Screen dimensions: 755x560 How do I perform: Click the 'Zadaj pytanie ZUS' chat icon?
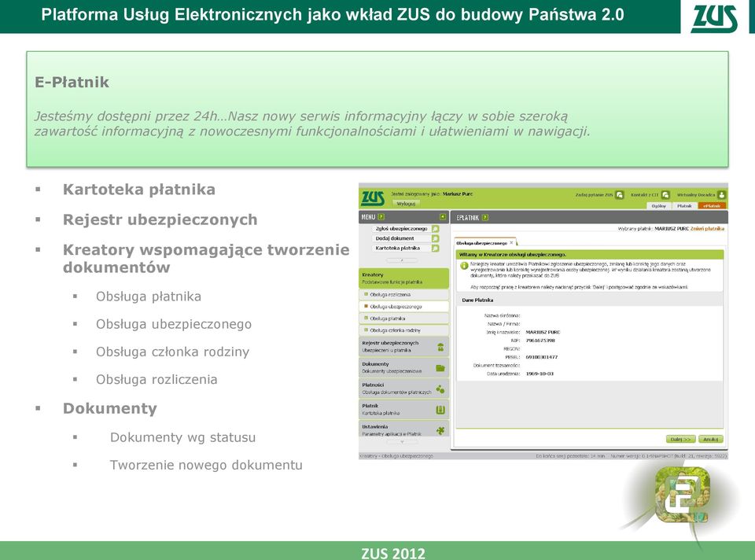[619, 195]
